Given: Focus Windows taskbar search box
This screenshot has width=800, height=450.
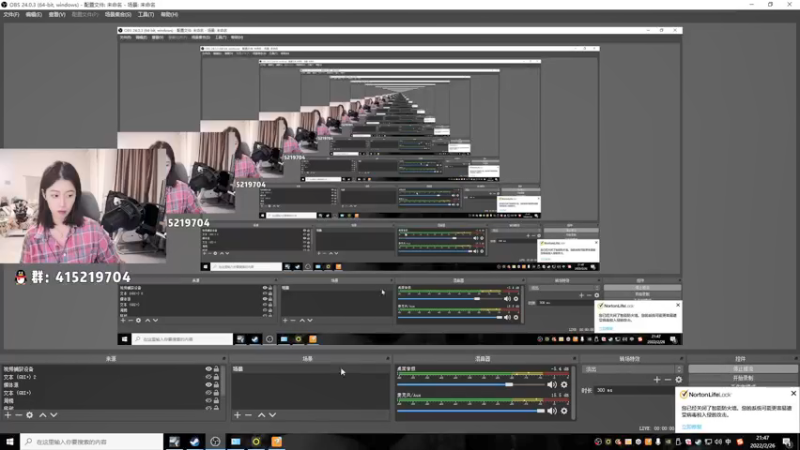Looking at the screenshot, I should click(92, 442).
